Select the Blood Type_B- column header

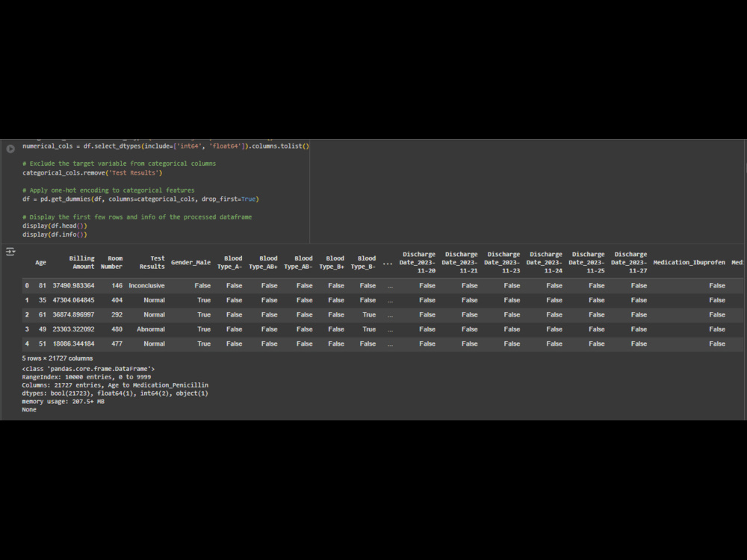pos(363,262)
